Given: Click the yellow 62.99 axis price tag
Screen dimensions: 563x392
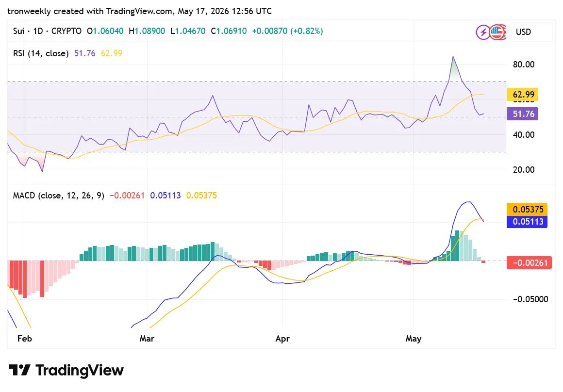Looking at the screenshot, I should coord(522,95).
